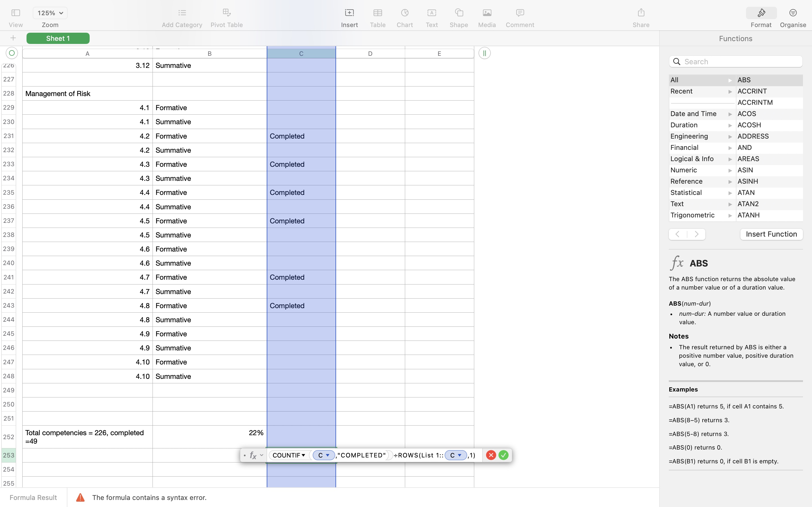Expand the COUNTIF function dropdown arrow
The height and width of the screenshot is (507, 812).
[303, 455]
